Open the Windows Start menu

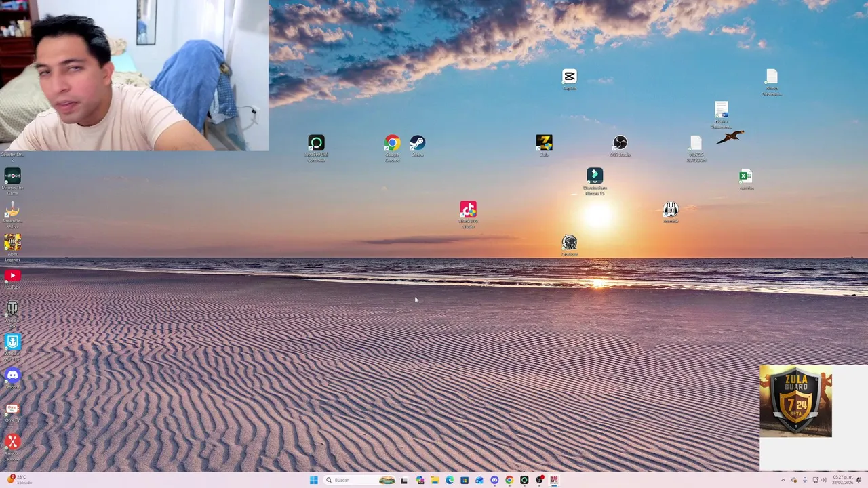(313, 480)
